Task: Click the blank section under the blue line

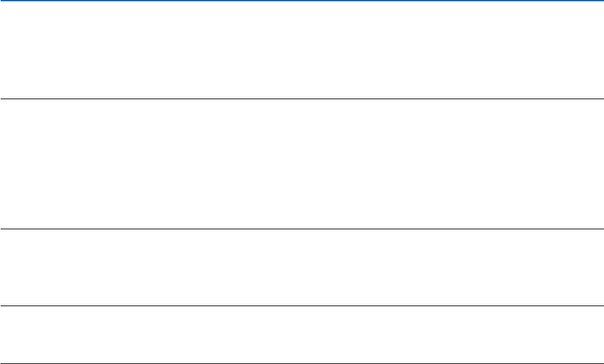Action: tap(302, 50)
